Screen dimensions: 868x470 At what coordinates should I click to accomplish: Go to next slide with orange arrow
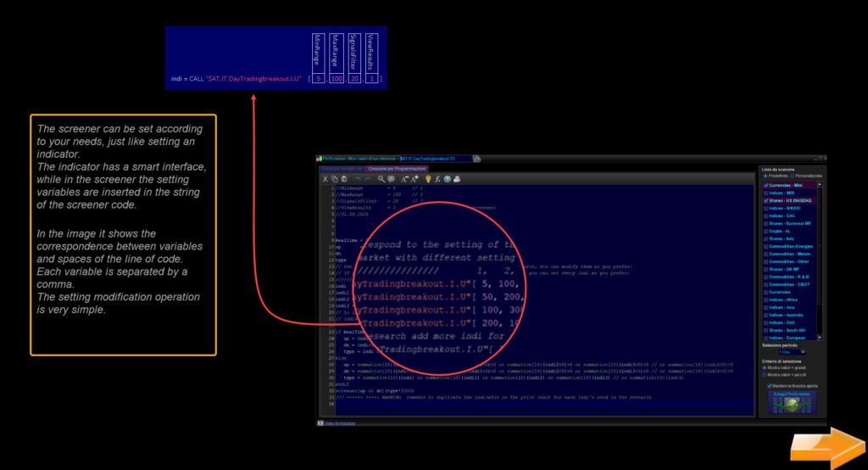(x=827, y=448)
